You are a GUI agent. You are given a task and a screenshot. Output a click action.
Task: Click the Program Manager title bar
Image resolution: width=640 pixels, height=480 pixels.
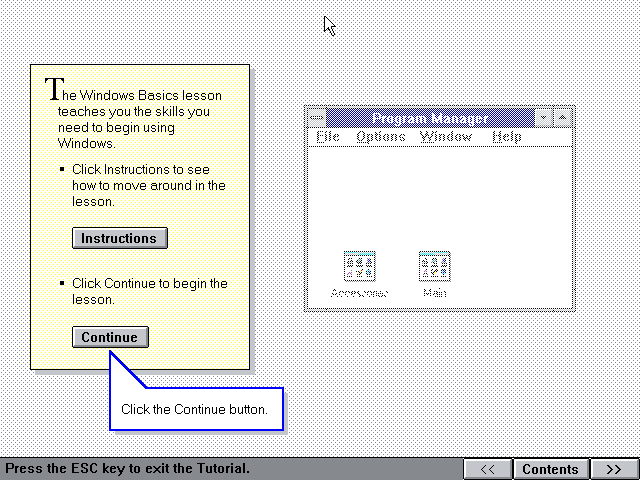click(430, 118)
